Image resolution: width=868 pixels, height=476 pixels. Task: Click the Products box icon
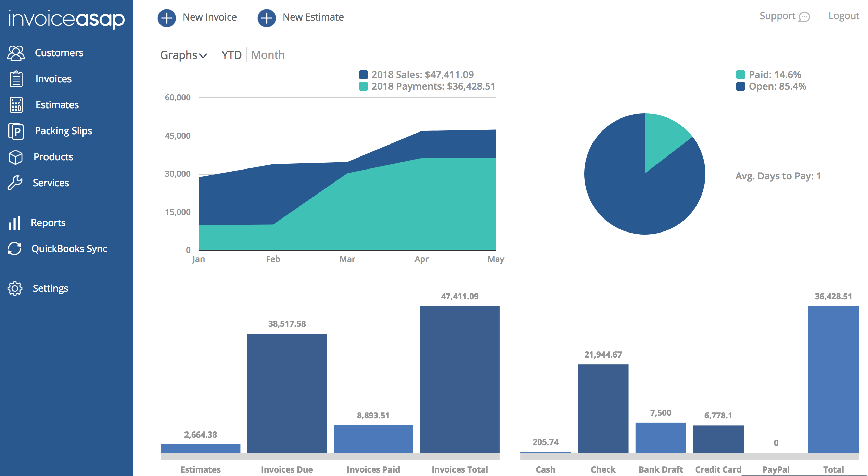tap(16, 157)
